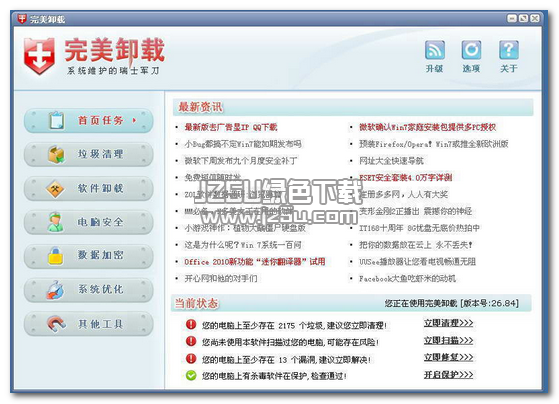The height and width of the screenshot is (404, 559).
Task: Open the 垃圾清理 sidebar menu item
Action: pyautogui.click(x=88, y=154)
